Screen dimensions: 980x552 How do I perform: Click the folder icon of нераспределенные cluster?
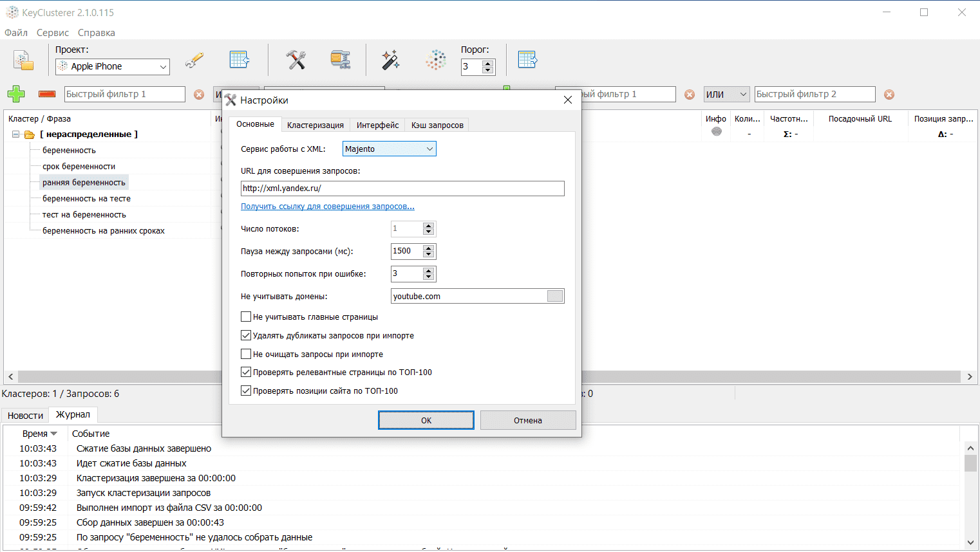click(x=30, y=134)
